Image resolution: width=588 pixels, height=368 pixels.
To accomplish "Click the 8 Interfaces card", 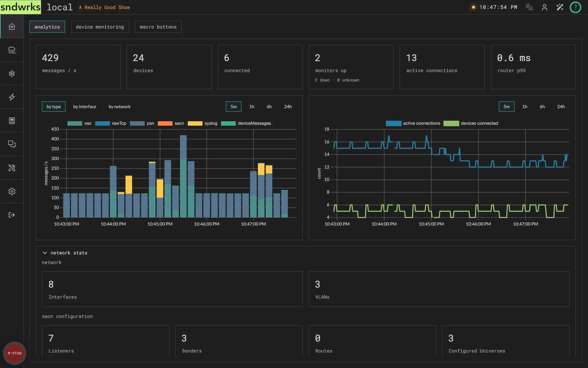I will (172, 289).
